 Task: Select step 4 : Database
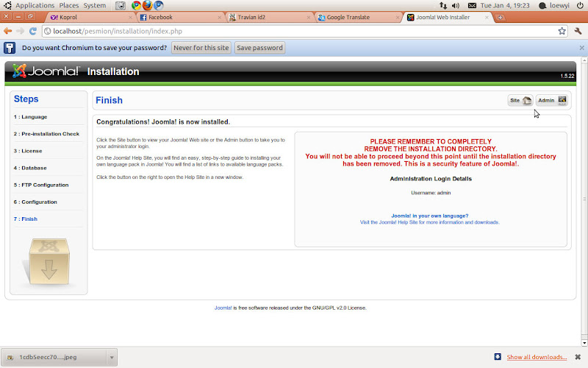(x=30, y=168)
